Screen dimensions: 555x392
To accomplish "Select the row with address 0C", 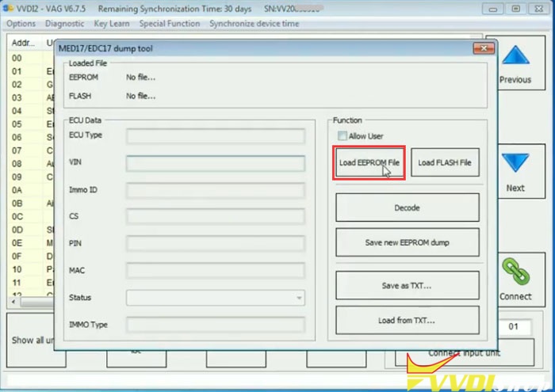I will (x=31, y=216).
